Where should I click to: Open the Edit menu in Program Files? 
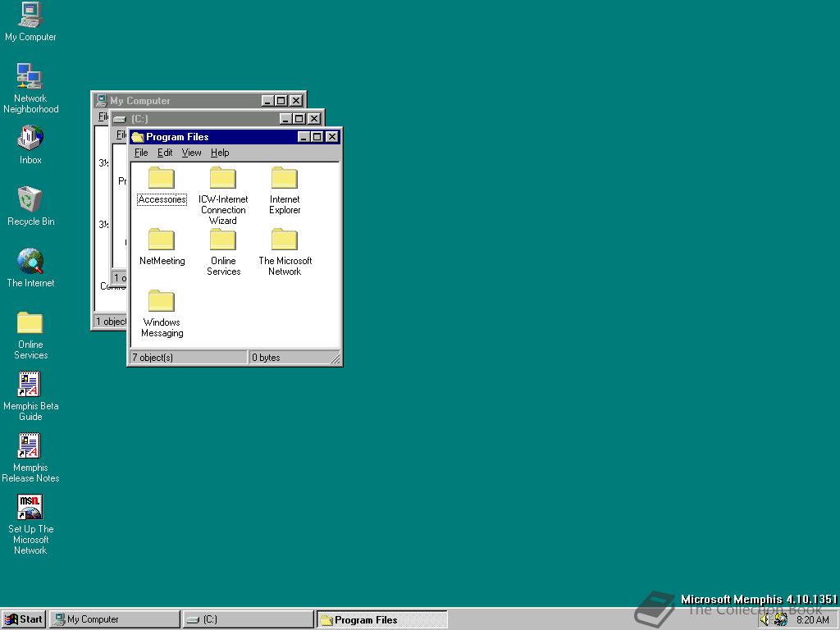click(x=164, y=153)
